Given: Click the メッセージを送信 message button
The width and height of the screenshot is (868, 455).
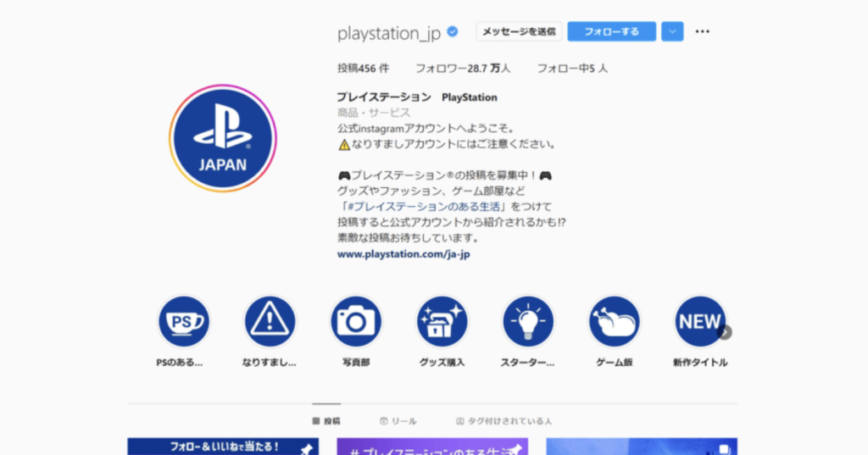Looking at the screenshot, I should [x=519, y=31].
